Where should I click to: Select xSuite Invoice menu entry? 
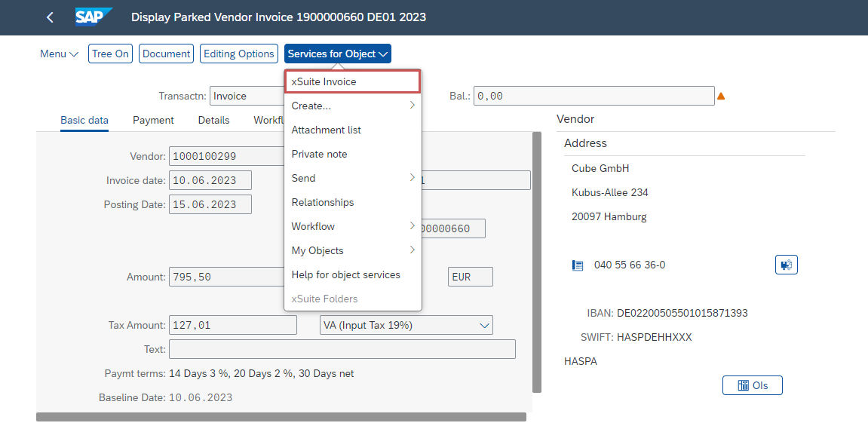click(x=352, y=81)
